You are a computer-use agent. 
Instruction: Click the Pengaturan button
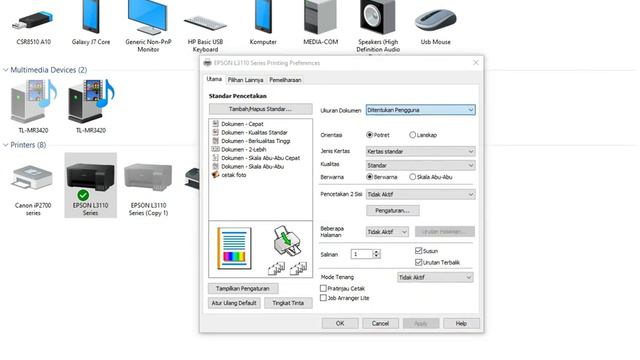point(392,211)
